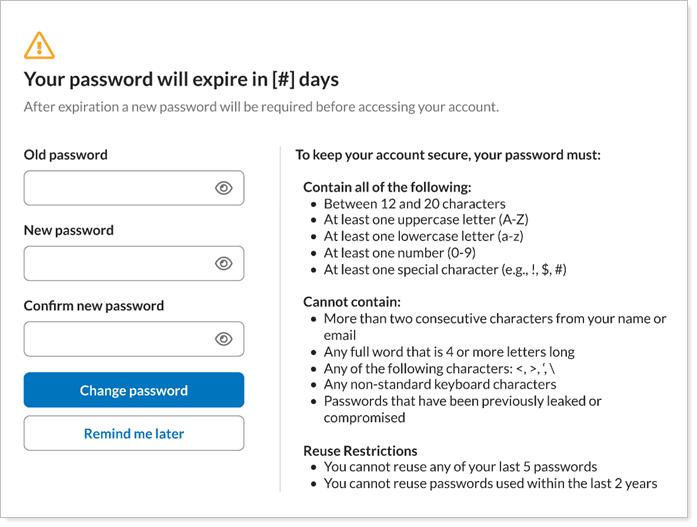Click the password expiry heading

pos(181,79)
